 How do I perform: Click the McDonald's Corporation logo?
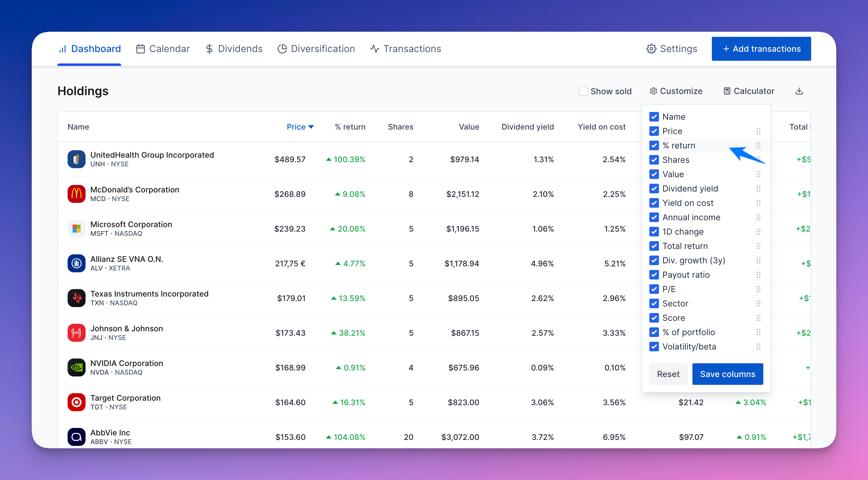tap(76, 194)
